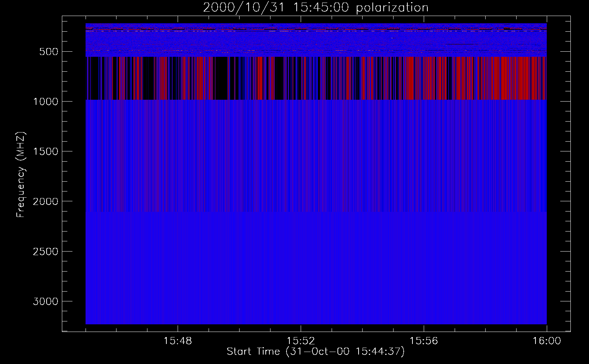Click the 3000 frequency tick label
Screen dimensions: 589x364
tap(46, 301)
